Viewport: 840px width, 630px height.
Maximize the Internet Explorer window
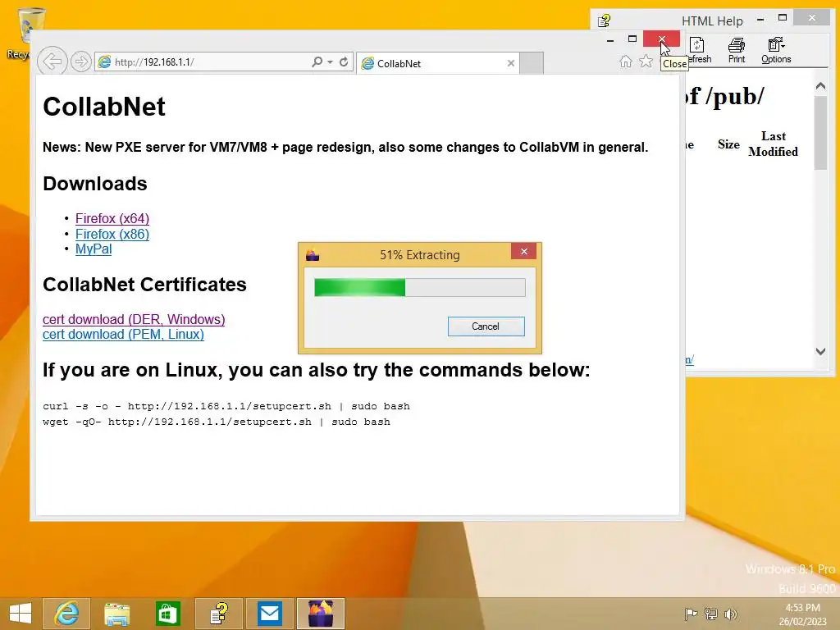632,39
